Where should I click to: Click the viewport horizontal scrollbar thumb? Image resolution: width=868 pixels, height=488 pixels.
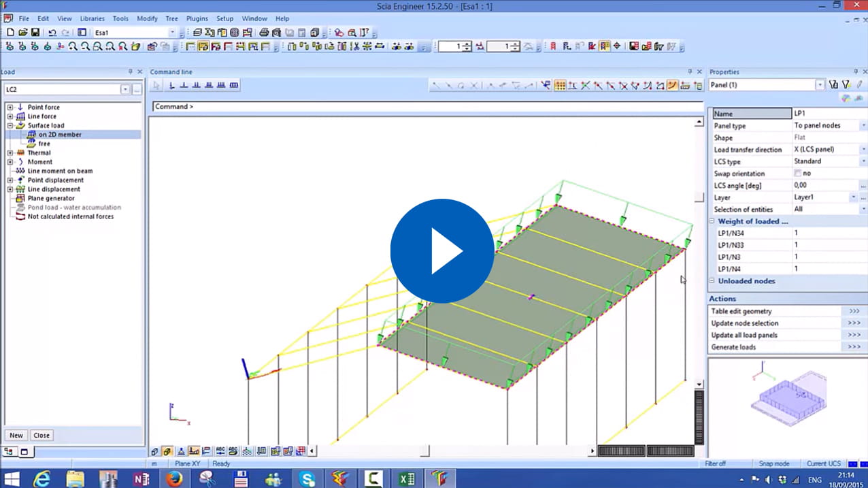click(425, 451)
